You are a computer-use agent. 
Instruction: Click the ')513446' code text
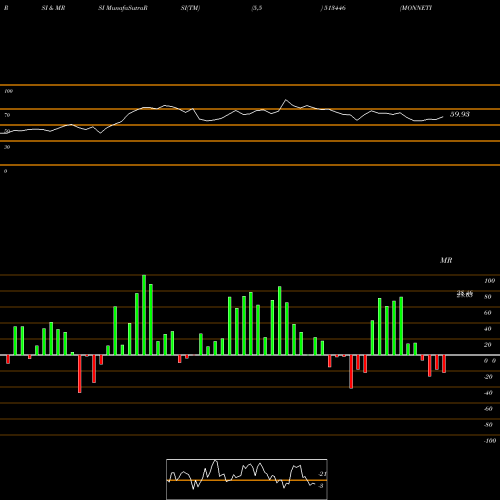[333, 8]
